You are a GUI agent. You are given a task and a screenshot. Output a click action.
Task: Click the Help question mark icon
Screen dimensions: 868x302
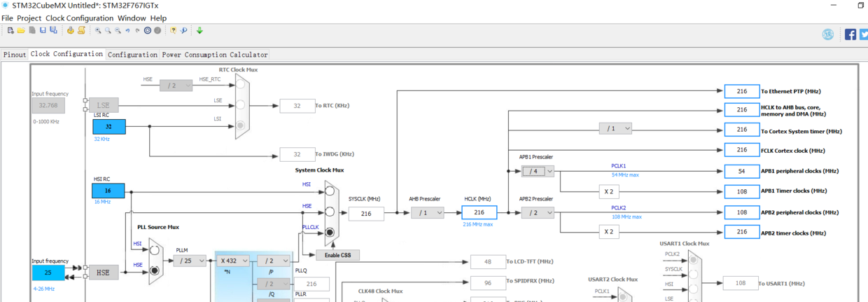point(174,31)
